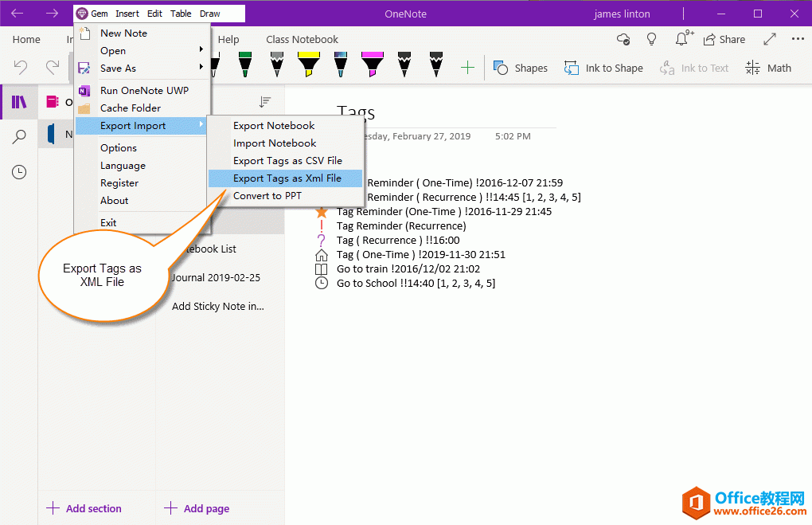Open the Math assistant
Screen dimensions: 812x525
[x=767, y=68]
